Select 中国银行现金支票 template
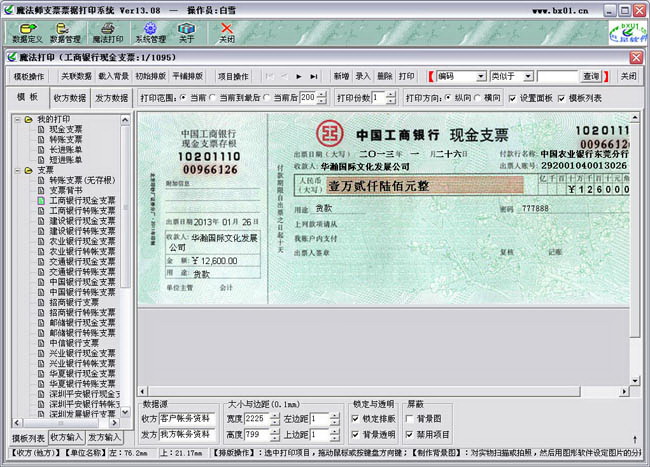 coord(82,282)
